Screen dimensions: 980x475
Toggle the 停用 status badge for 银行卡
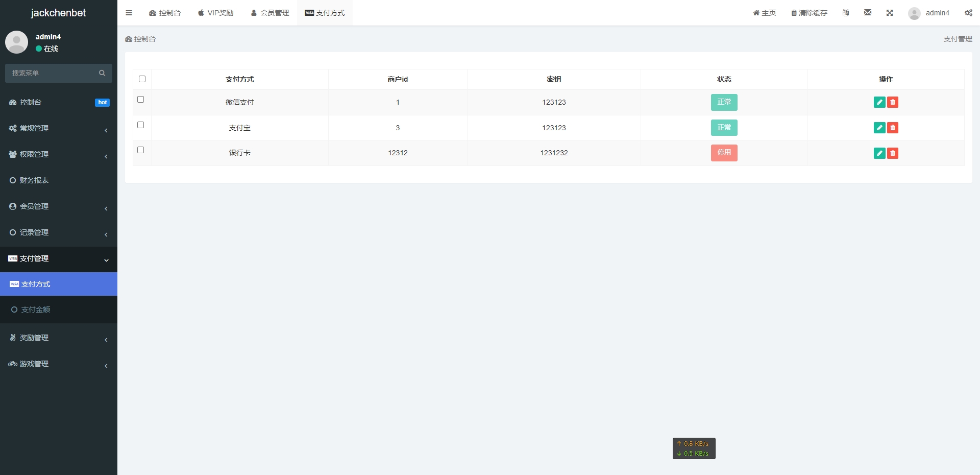724,153
